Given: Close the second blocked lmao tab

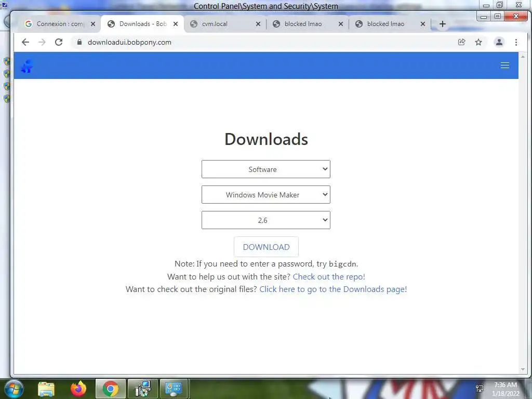Looking at the screenshot, I should coord(423,24).
